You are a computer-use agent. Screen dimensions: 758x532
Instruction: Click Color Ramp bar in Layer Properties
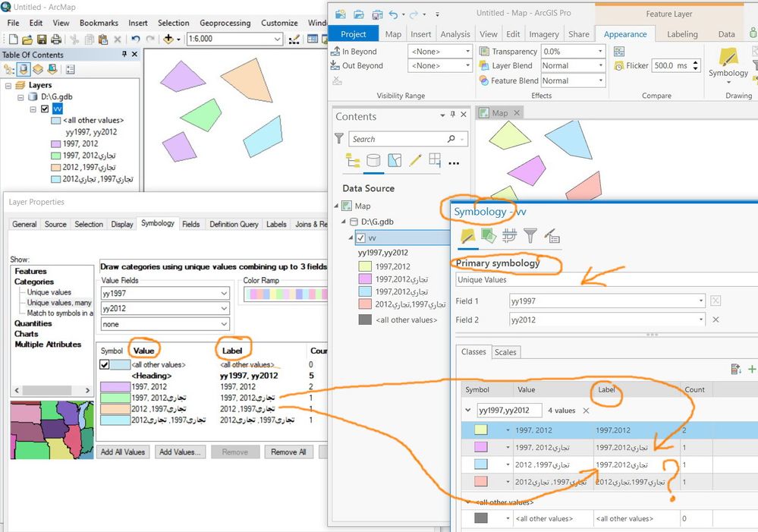point(285,294)
